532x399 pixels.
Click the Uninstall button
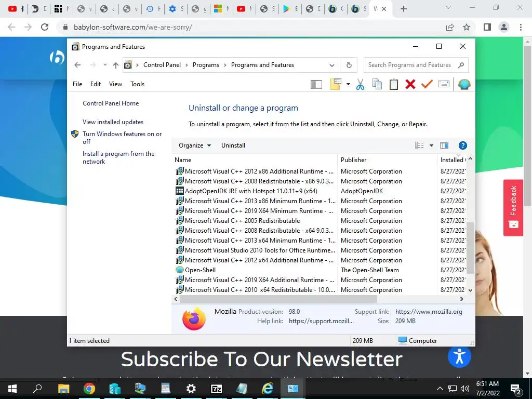233,145
